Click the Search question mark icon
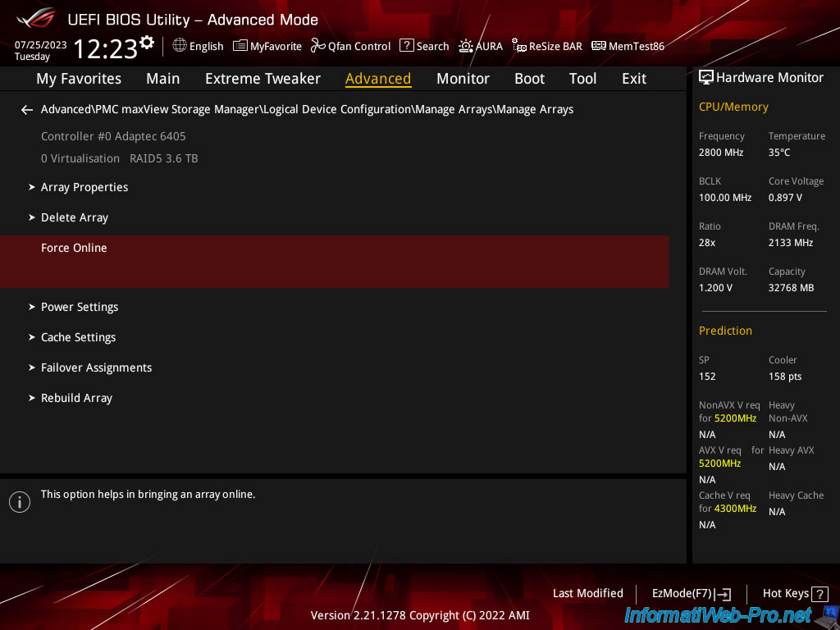 (407, 46)
